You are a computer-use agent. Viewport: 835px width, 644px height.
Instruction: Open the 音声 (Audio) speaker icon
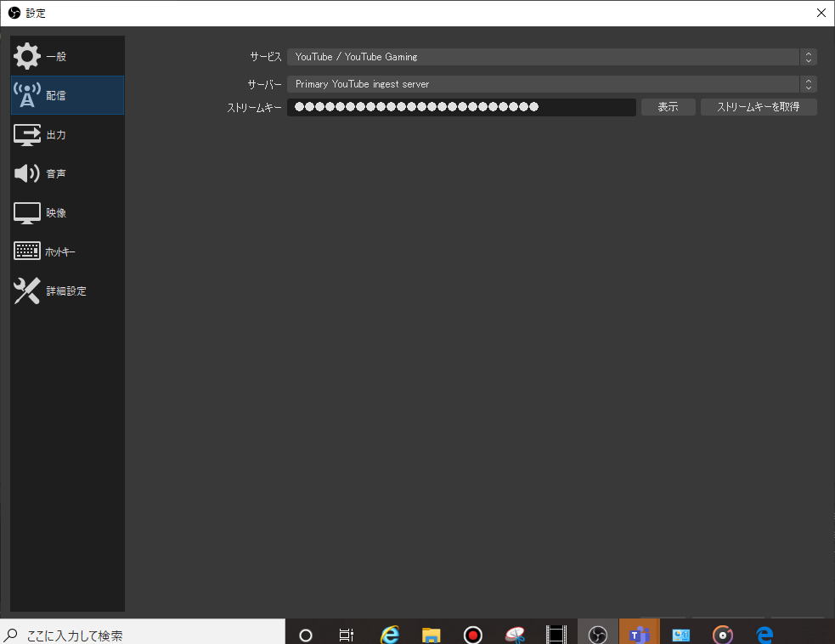26,173
